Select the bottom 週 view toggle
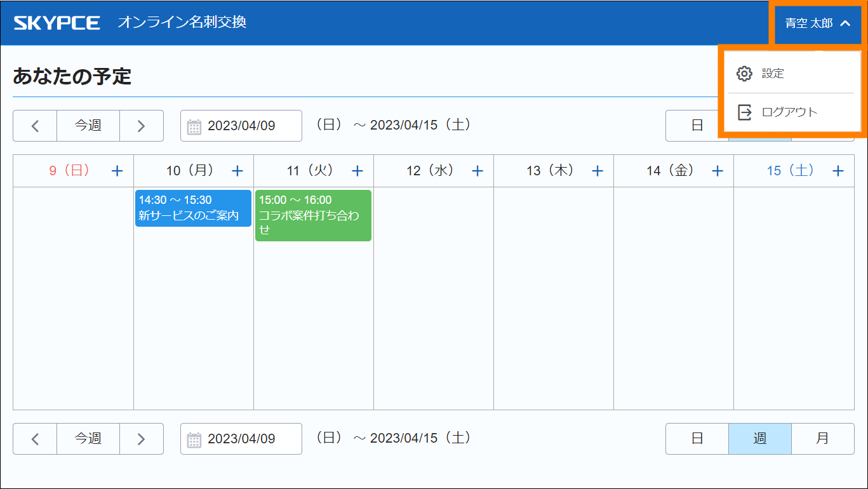The image size is (868, 489). click(760, 439)
